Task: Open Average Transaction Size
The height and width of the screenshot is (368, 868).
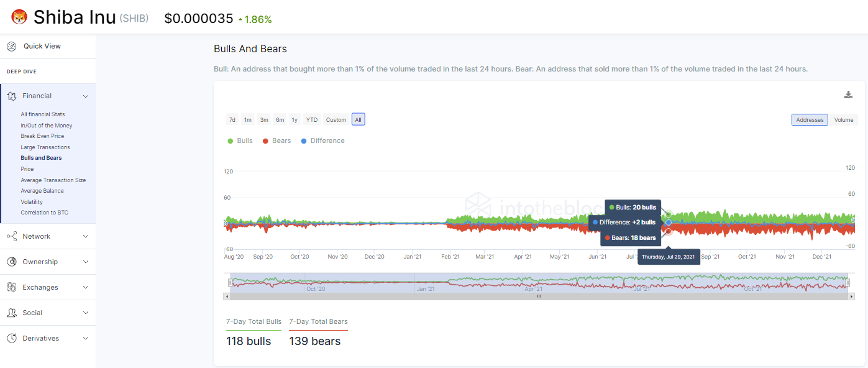Action: (53, 180)
